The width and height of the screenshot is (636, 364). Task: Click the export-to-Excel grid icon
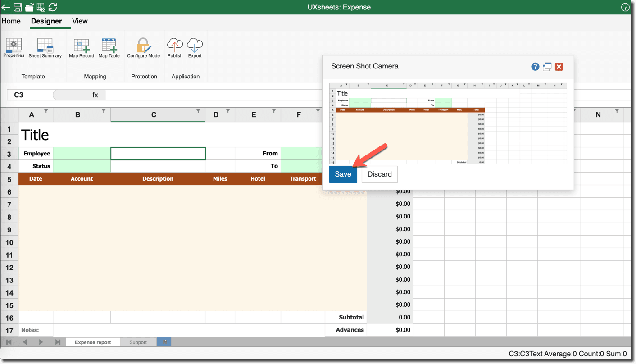41,7
